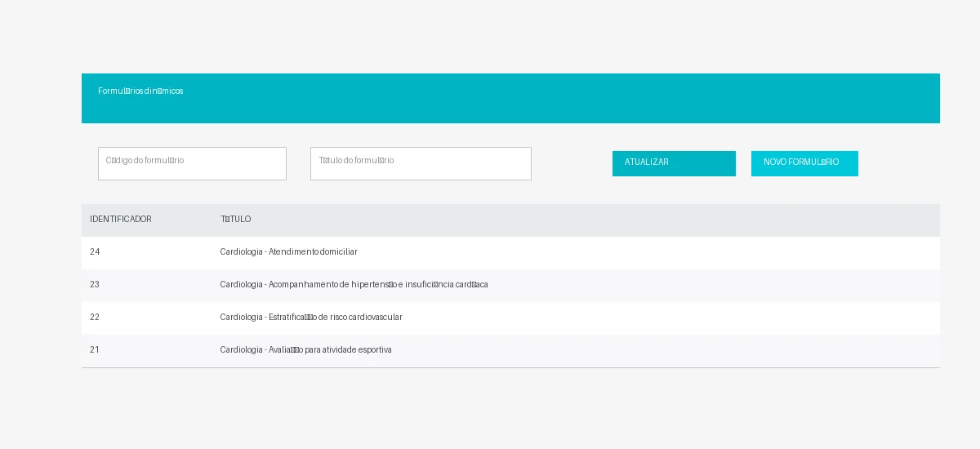Select identifier cell 24
The width and height of the screenshot is (980, 449).
click(95, 252)
